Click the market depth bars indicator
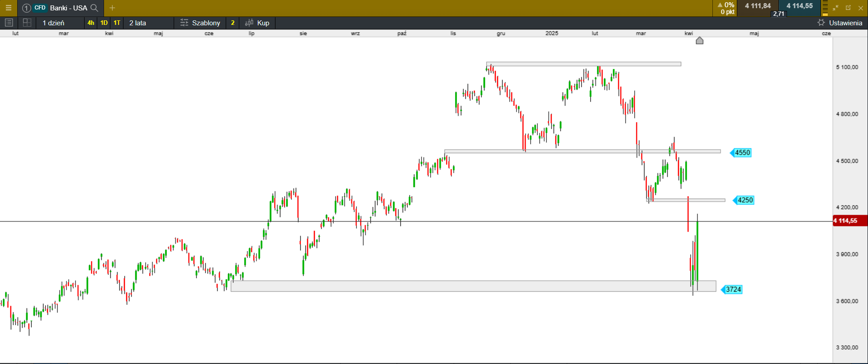 click(825, 8)
